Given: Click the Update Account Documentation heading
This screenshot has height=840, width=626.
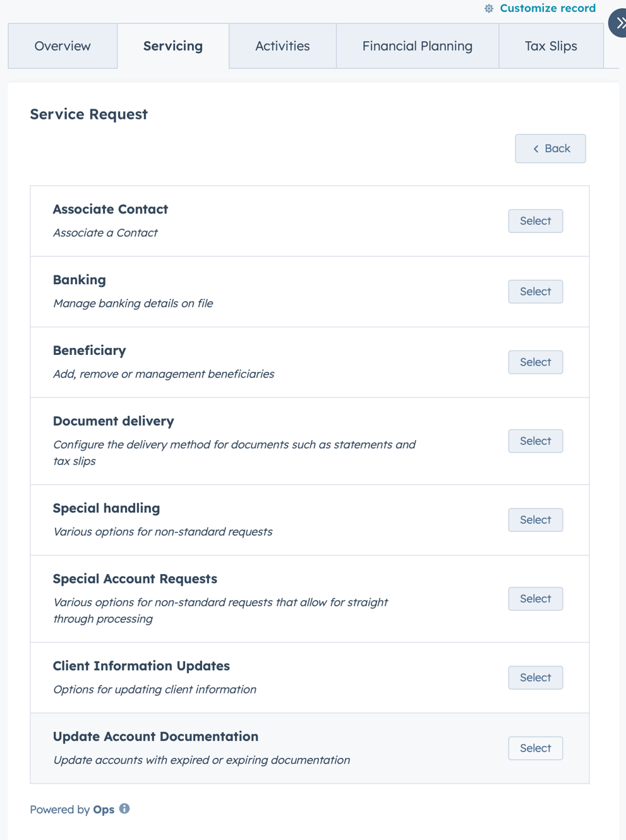Looking at the screenshot, I should [x=155, y=736].
